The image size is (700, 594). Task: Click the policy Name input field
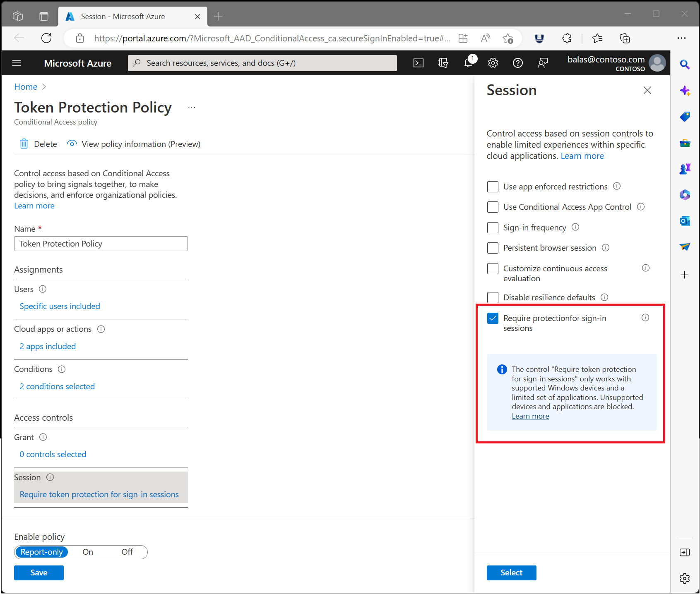pos(101,244)
